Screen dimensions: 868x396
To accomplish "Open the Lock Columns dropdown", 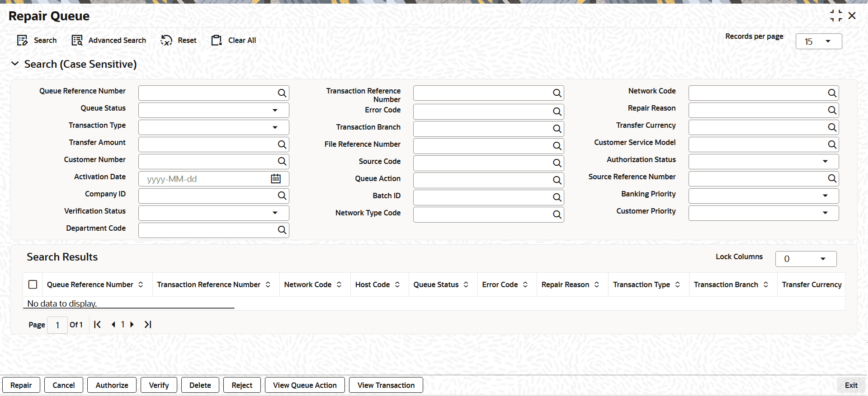I will tap(806, 259).
